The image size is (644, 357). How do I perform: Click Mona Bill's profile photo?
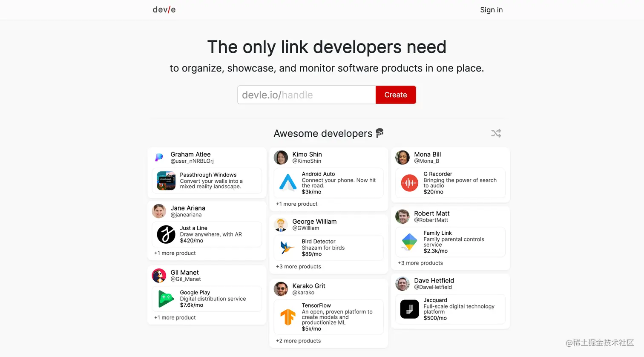402,157
